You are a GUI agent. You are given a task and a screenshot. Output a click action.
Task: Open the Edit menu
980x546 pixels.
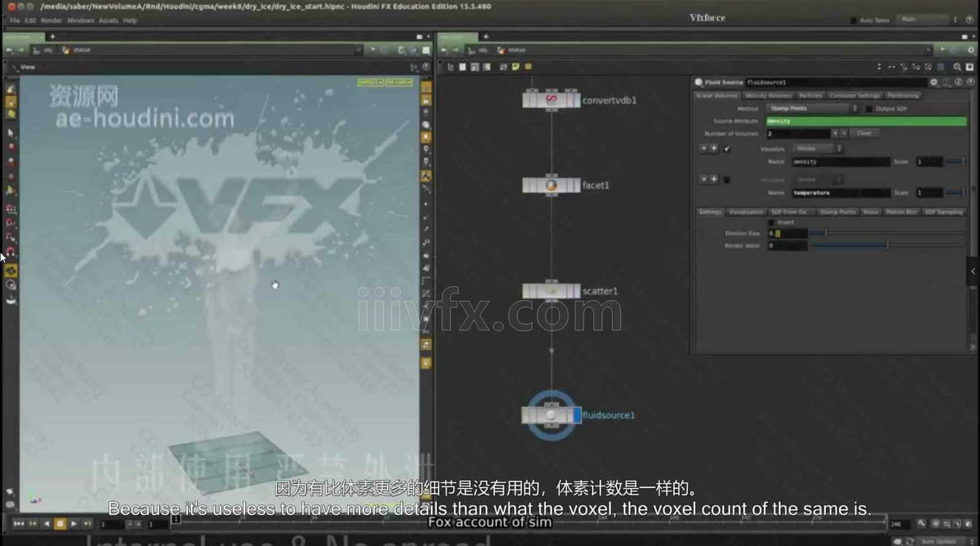pos(30,20)
